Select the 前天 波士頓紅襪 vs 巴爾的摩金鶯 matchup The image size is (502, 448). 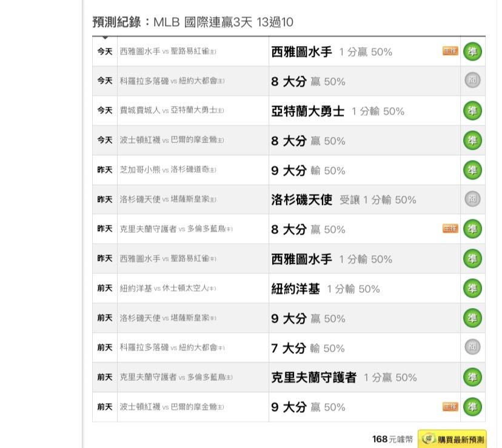(x=172, y=407)
